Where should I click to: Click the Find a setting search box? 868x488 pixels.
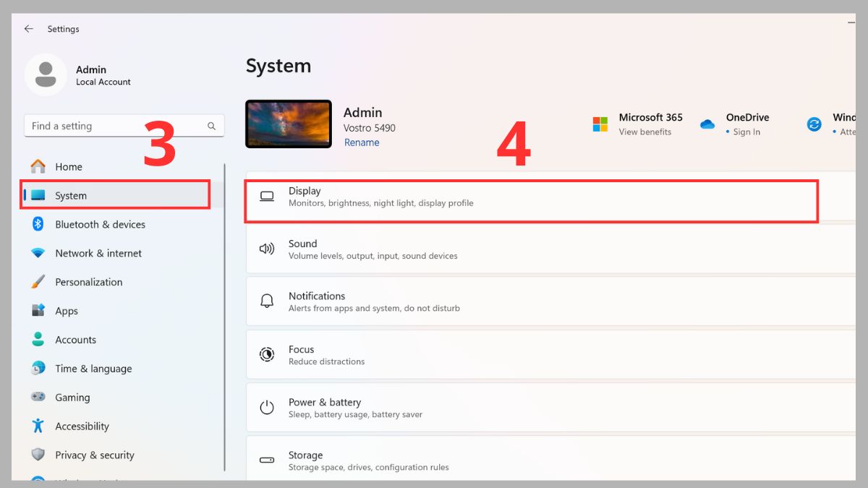[x=116, y=126]
